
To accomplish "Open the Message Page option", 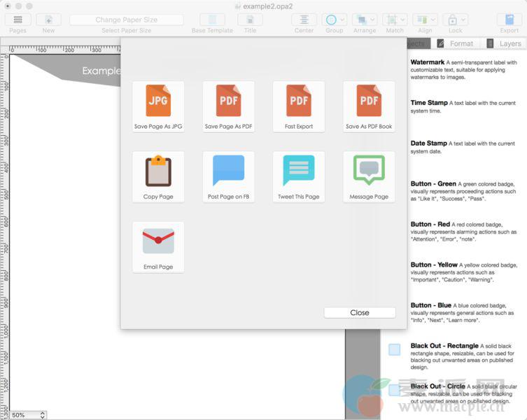I will click(x=369, y=171).
